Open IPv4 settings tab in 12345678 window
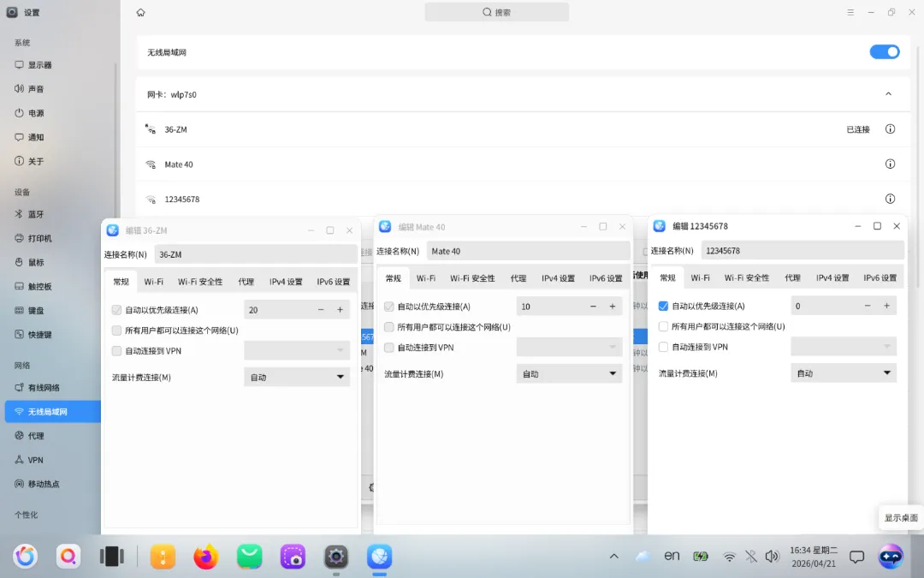 (x=832, y=277)
